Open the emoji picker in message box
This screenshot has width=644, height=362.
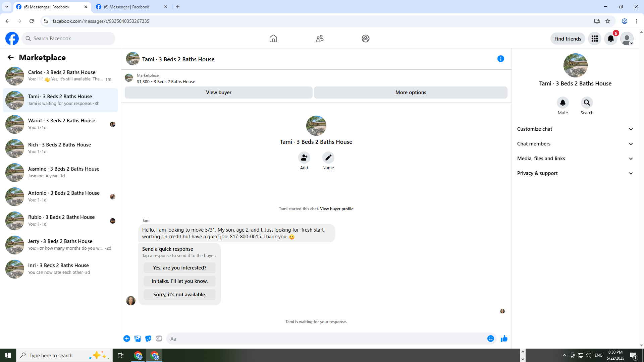coord(491,339)
